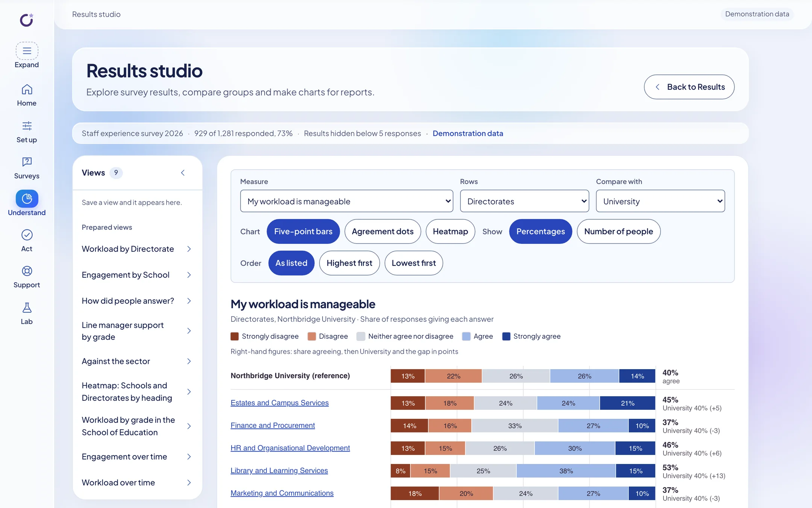
Task: Click the Demonstration data link
Action: 468,133
